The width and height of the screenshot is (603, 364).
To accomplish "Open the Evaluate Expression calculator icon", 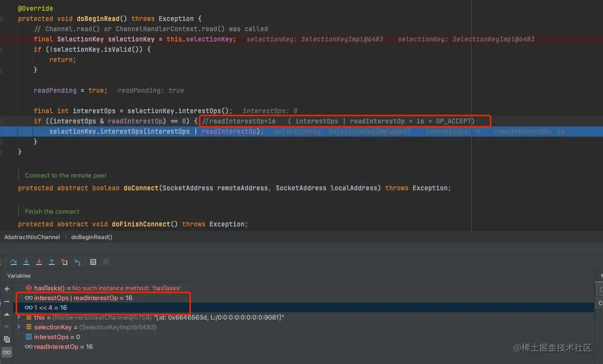I will pos(93,262).
